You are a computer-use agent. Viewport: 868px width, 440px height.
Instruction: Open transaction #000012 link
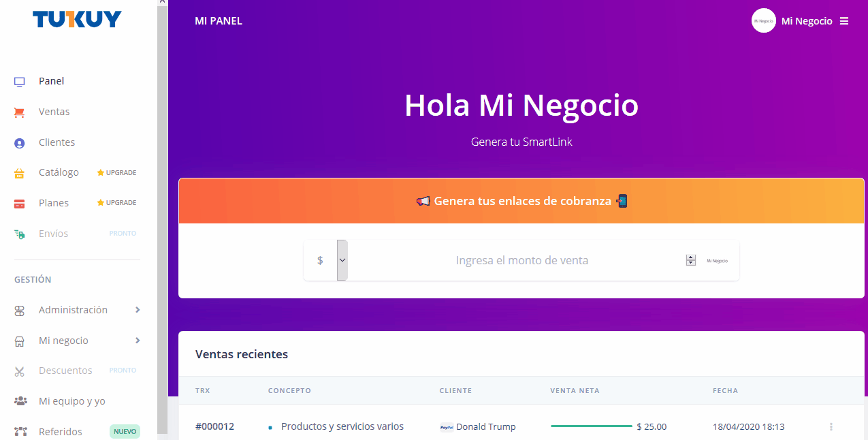pyautogui.click(x=214, y=426)
